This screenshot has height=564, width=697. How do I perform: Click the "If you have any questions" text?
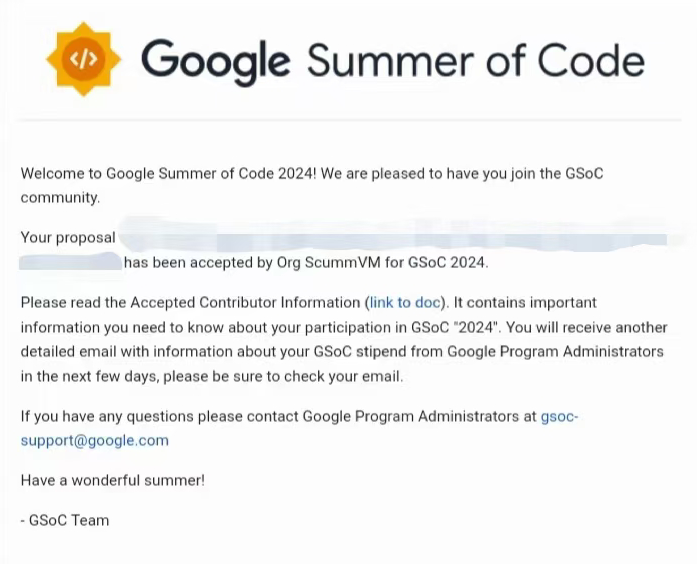[99, 416]
